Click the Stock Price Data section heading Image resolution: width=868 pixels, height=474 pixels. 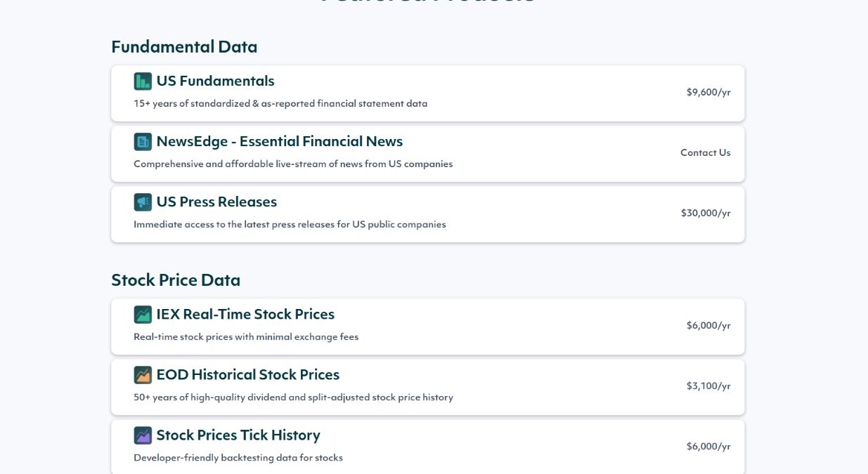pos(175,279)
